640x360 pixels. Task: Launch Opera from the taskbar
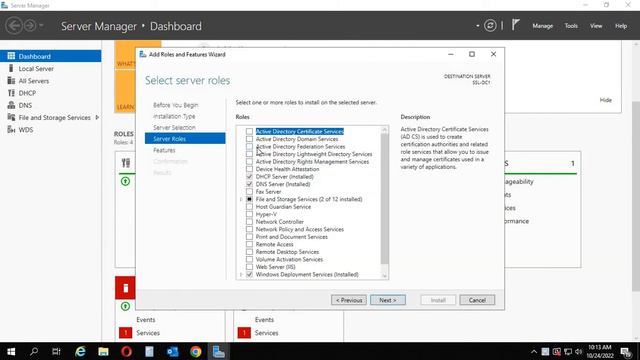pyautogui.click(x=127, y=351)
